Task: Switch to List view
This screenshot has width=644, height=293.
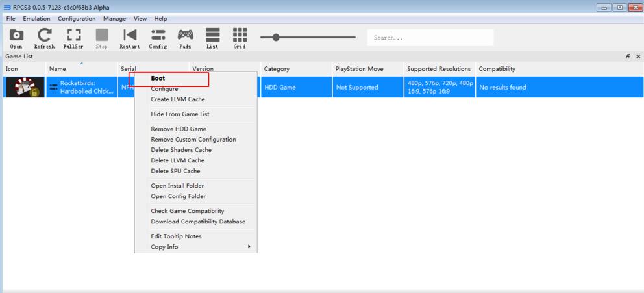Action: click(212, 38)
